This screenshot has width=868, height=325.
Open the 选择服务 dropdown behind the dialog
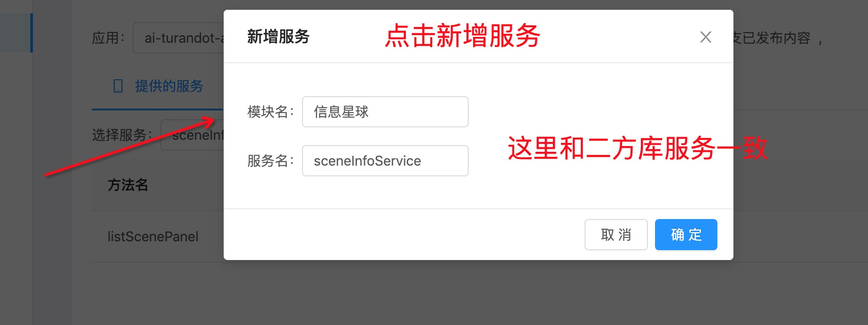click(x=192, y=135)
